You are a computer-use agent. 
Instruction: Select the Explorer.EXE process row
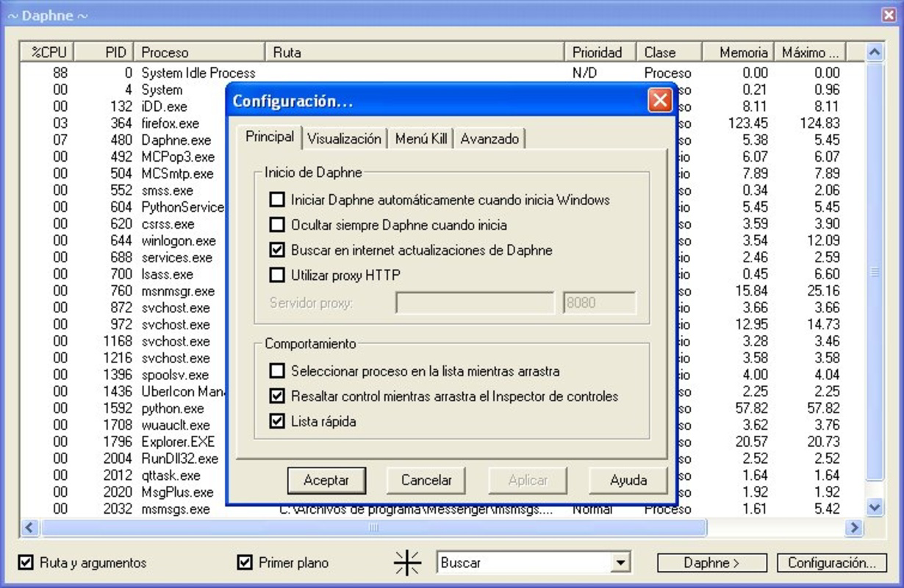point(179,442)
